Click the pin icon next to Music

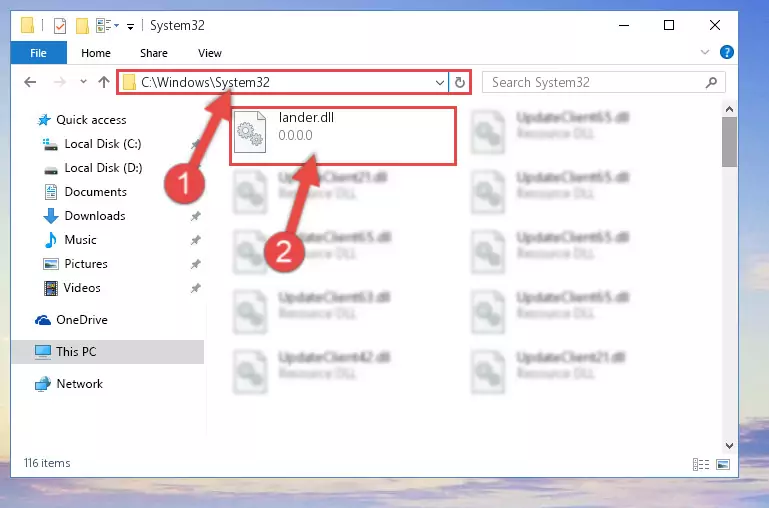click(x=195, y=240)
